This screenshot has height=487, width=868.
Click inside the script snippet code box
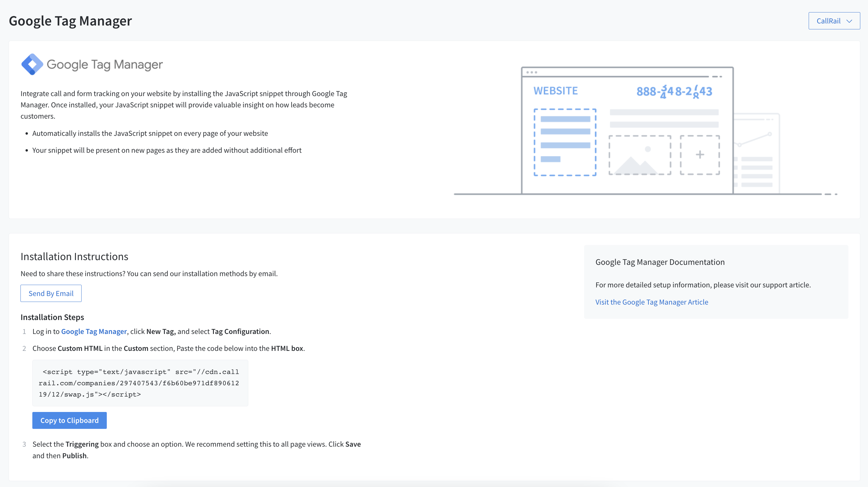[x=140, y=383]
